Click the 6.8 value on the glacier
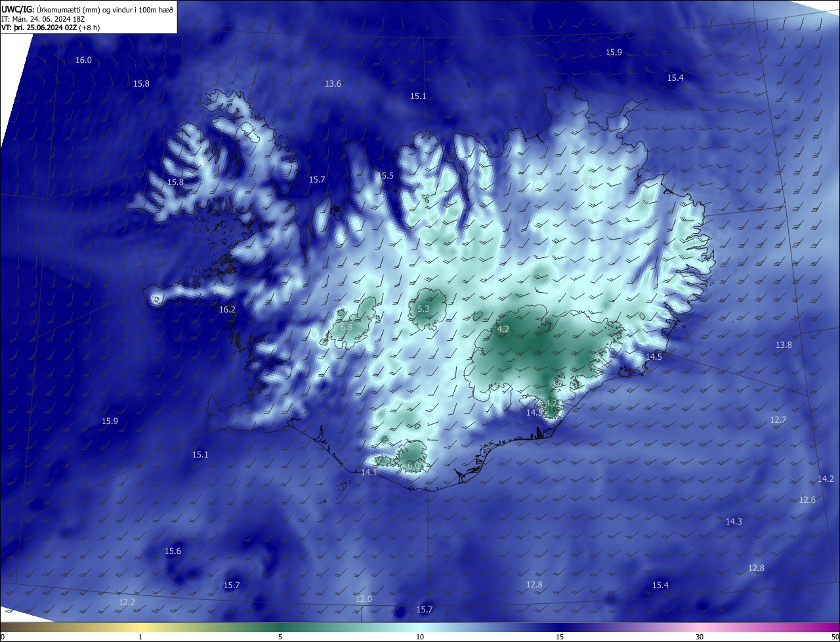This screenshot has width=840, height=642. 346,327
